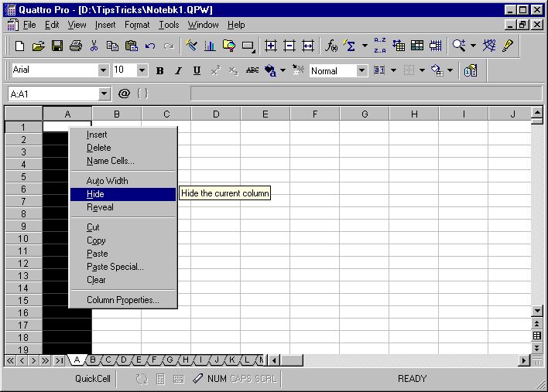Click the Delete cells icon

pos(289,46)
